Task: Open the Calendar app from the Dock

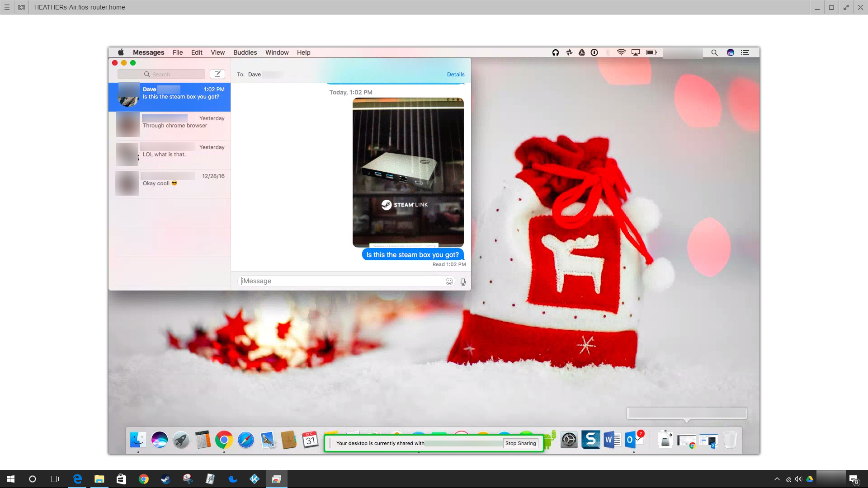Action: point(309,440)
